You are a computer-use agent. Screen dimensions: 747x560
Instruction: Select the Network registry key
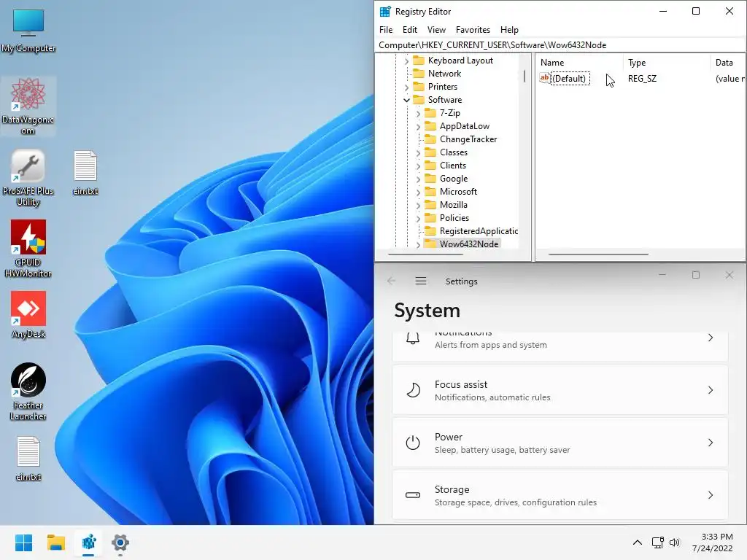click(444, 74)
